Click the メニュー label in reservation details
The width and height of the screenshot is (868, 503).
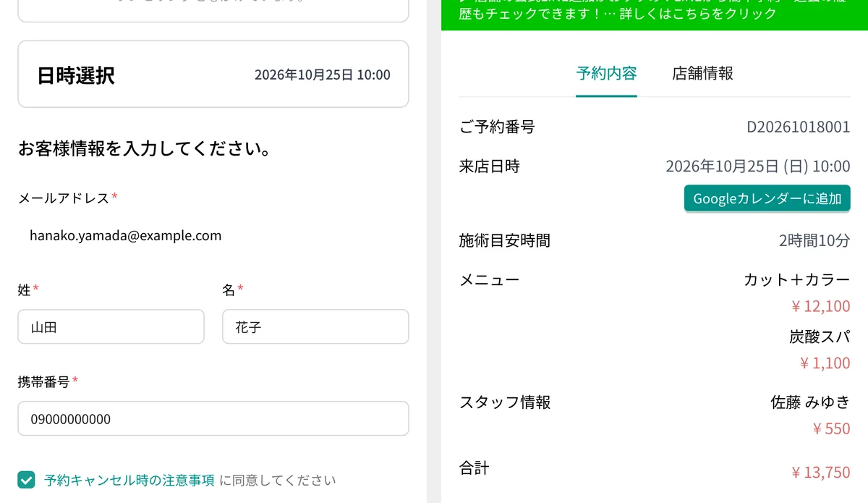489,279
